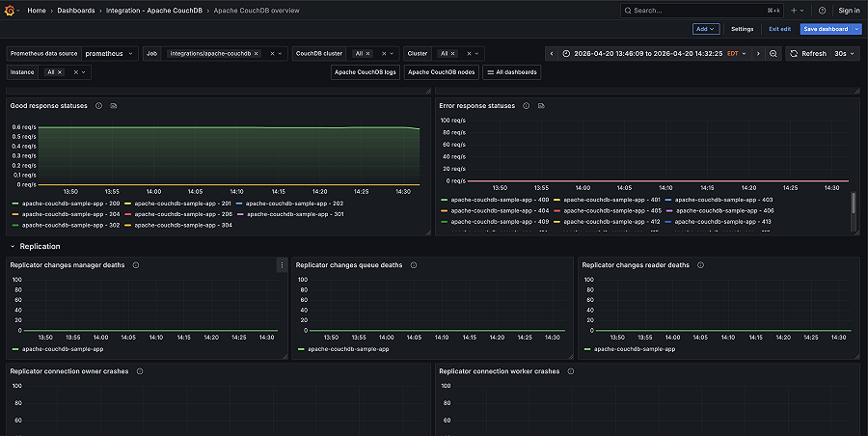Shift time range forward with right arrow
The image size is (868, 436).
point(758,54)
